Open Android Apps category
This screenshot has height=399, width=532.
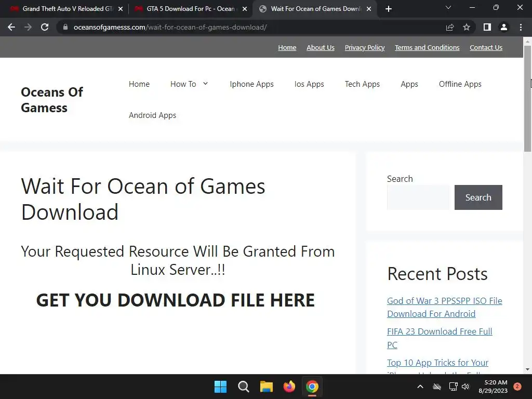[152, 115]
